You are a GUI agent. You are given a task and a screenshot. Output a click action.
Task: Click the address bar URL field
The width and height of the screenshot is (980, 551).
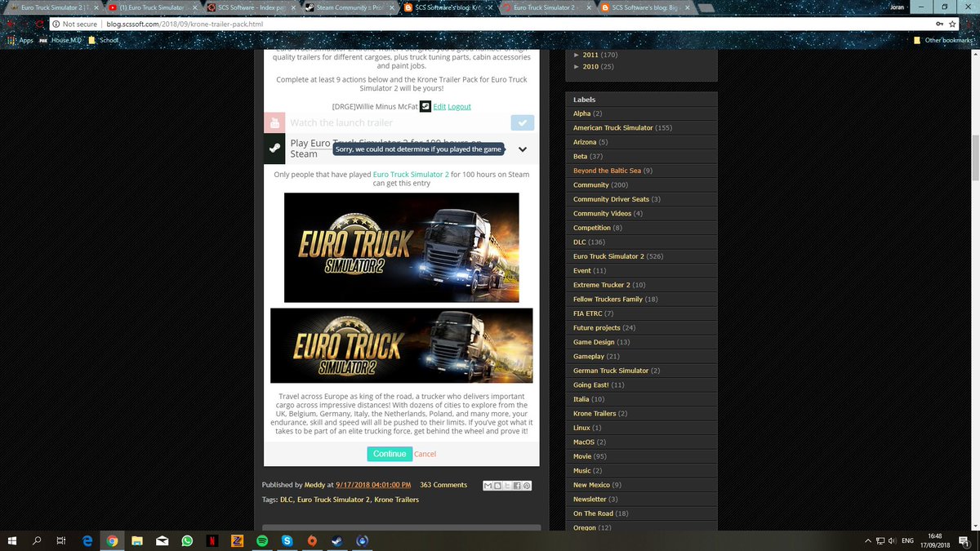tap(490, 24)
